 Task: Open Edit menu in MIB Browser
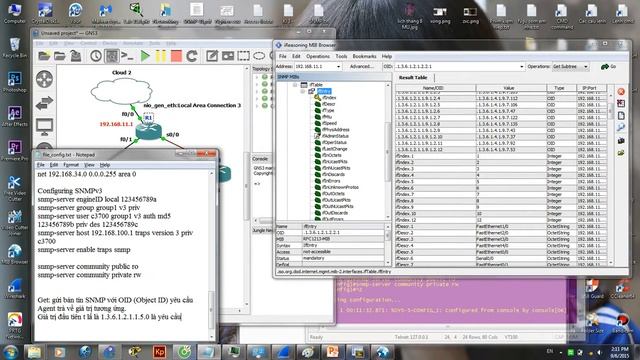click(x=296, y=56)
